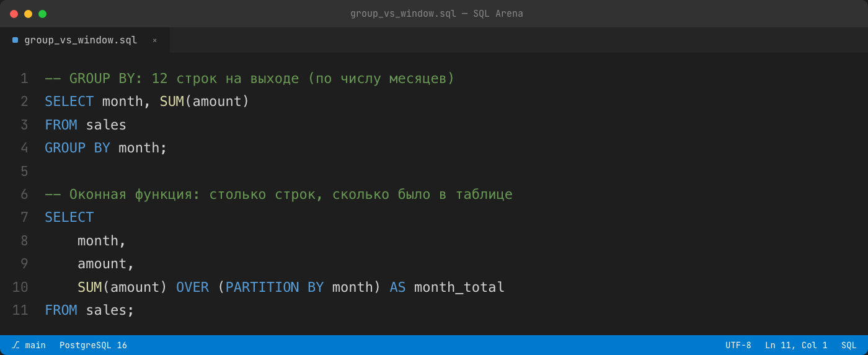Click the window title group_vs_window.sql — SQL Arena
868x355 pixels.
[436, 14]
